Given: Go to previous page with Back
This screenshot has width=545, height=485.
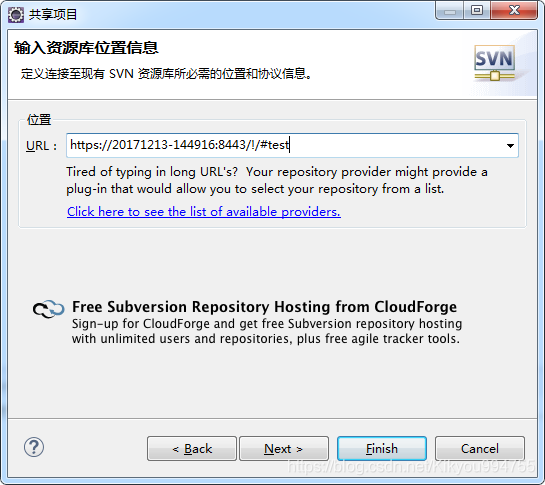Looking at the screenshot, I should pyautogui.click(x=192, y=448).
